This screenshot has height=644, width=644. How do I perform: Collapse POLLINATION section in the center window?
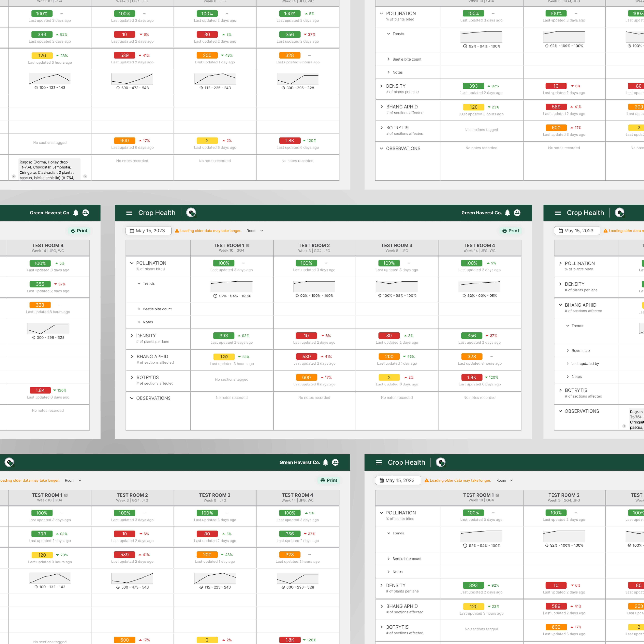click(132, 263)
